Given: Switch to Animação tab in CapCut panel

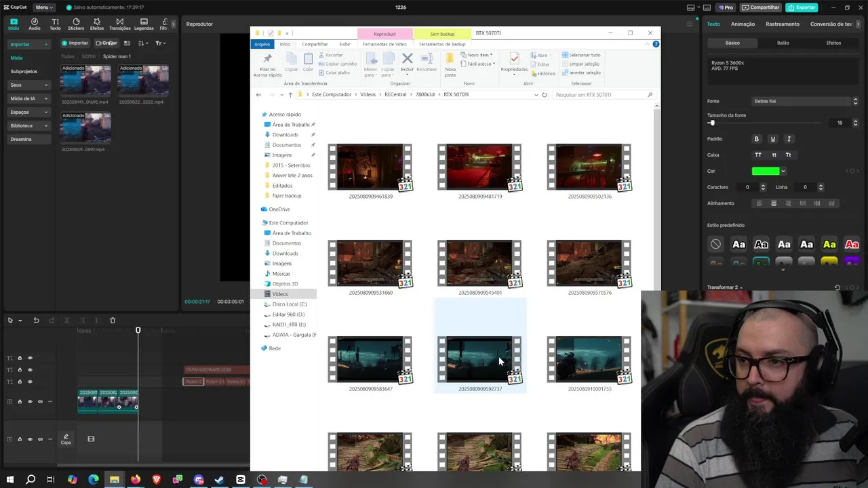Looking at the screenshot, I should click(x=743, y=24).
